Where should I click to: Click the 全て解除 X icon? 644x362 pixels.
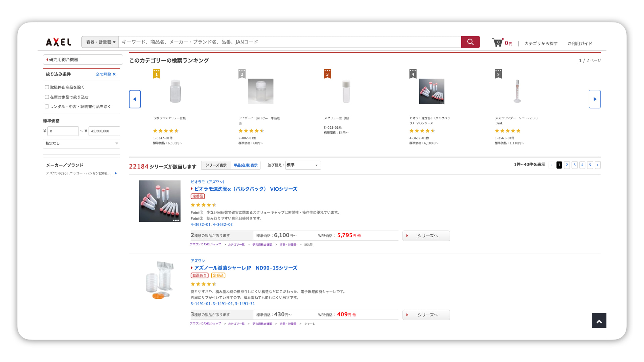tap(114, 74)
